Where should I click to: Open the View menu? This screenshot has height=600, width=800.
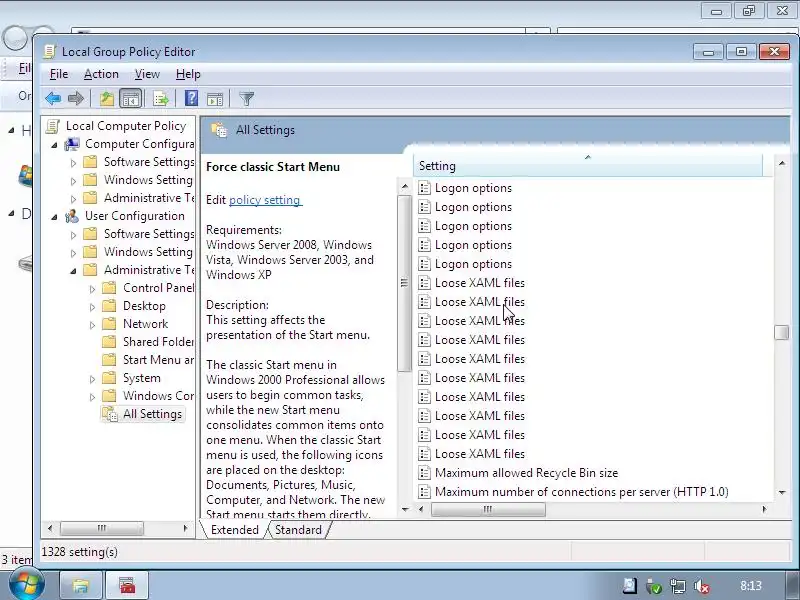click(x=147, y=74)
